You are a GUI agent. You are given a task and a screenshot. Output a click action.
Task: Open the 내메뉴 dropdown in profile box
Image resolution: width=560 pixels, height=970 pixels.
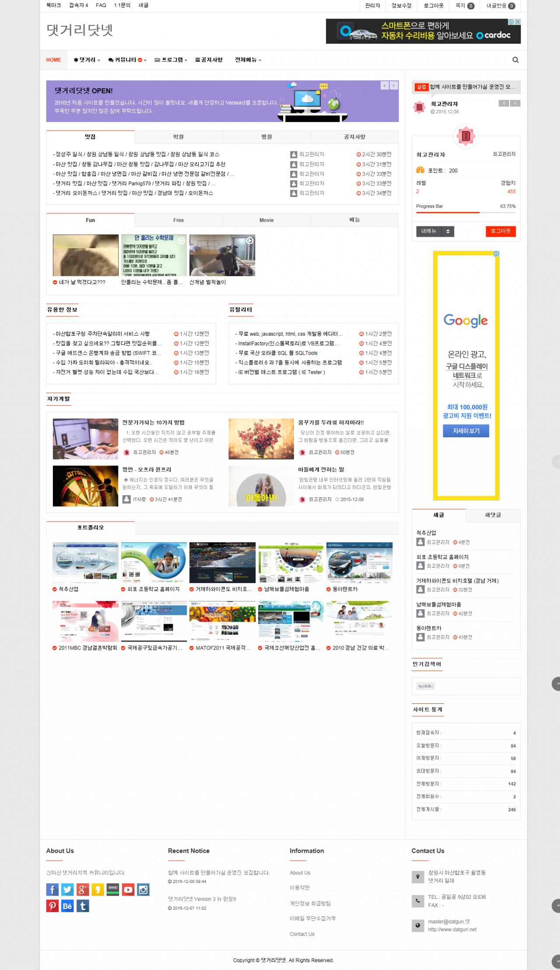point(435,231)
